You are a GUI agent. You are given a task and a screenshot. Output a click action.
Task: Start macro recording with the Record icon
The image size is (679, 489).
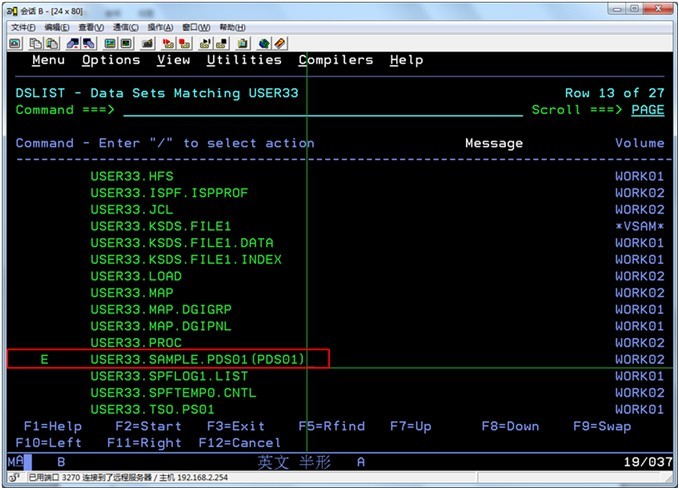(x=168, y=43)
